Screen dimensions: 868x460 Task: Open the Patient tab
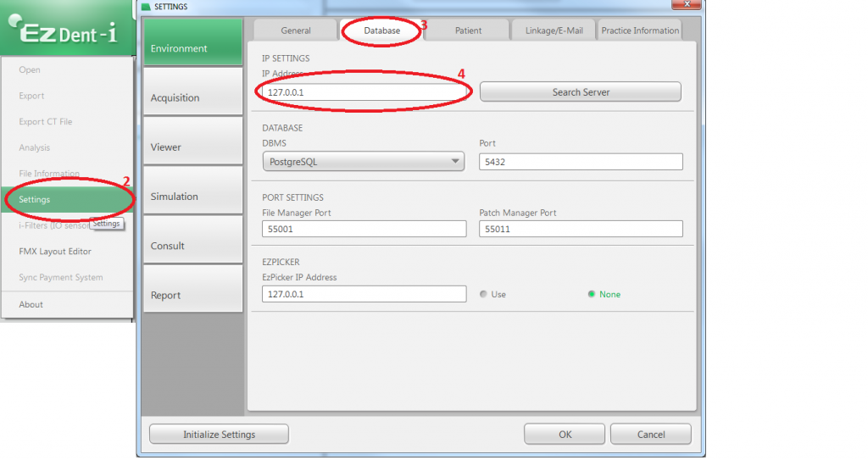coord(468,30)
